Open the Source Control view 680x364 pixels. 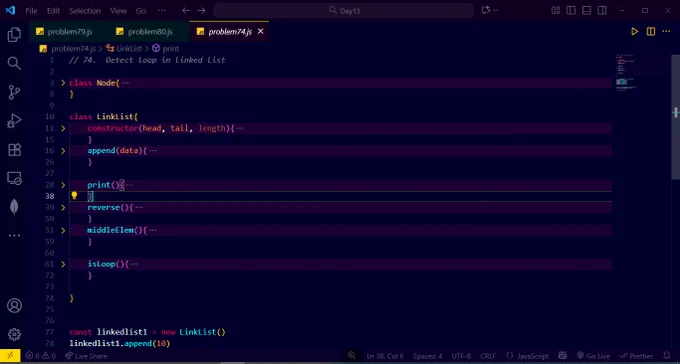point(14,92)
